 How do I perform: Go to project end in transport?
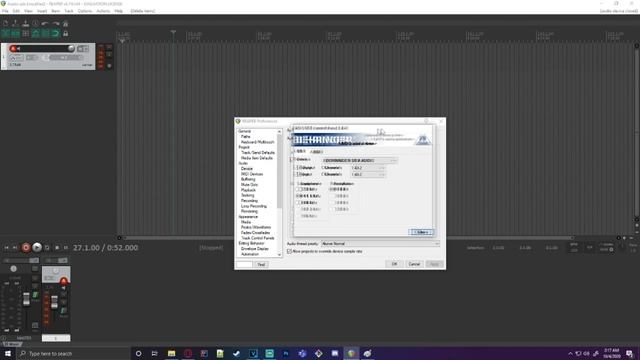[x=15, y=248]
